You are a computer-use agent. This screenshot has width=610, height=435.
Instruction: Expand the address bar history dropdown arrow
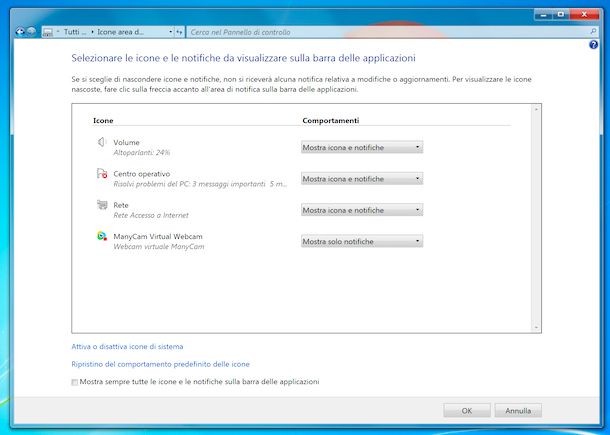click(170, 32)
